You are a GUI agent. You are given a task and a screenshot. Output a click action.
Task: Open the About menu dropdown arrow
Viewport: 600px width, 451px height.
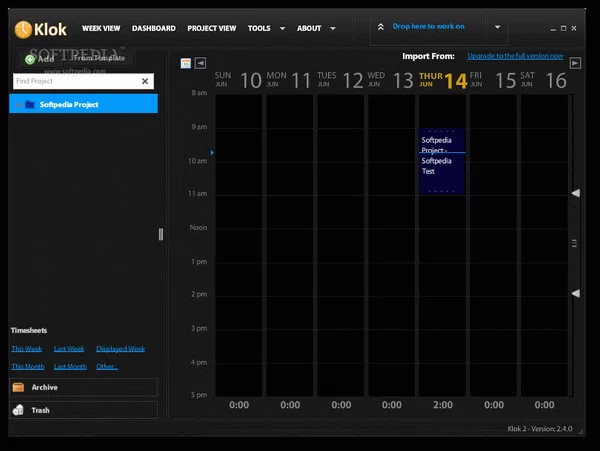pos(333,29)
